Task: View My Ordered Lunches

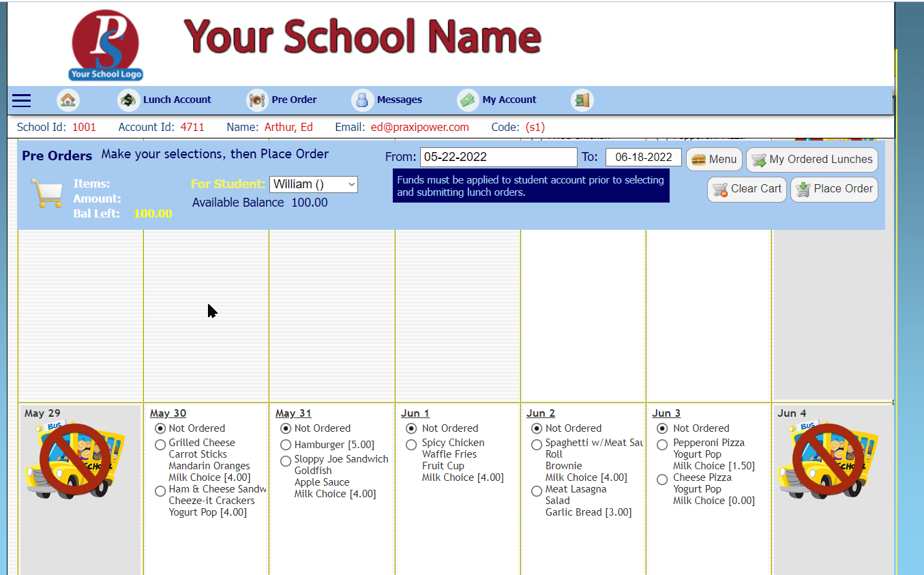Action: point(812,160)
